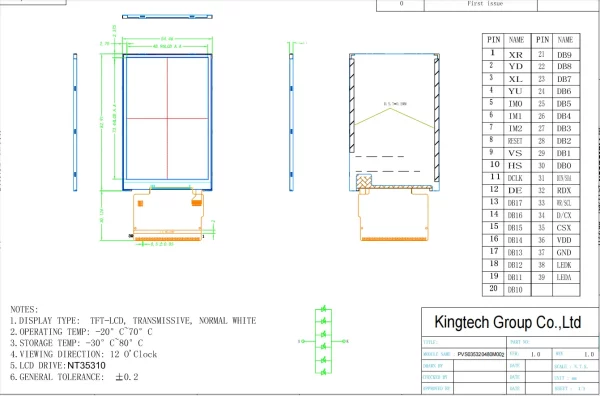Select the NT35310 LCD drive label
Viewport: 600px width, 396px height.
[x=86, y=365]
